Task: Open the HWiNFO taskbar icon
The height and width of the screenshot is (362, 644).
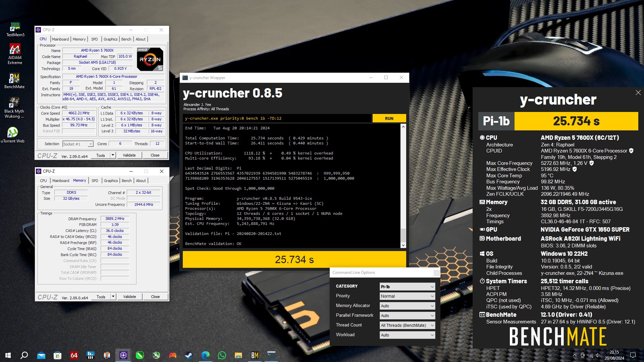Action: [x=90, y=355]
